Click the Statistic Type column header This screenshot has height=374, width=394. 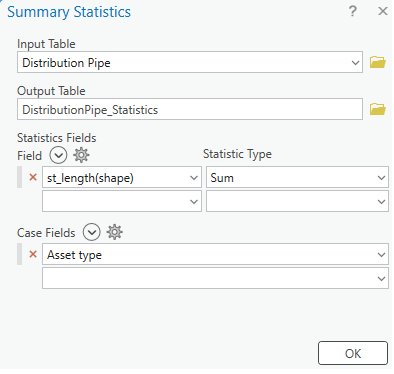(x=237, y=154)
